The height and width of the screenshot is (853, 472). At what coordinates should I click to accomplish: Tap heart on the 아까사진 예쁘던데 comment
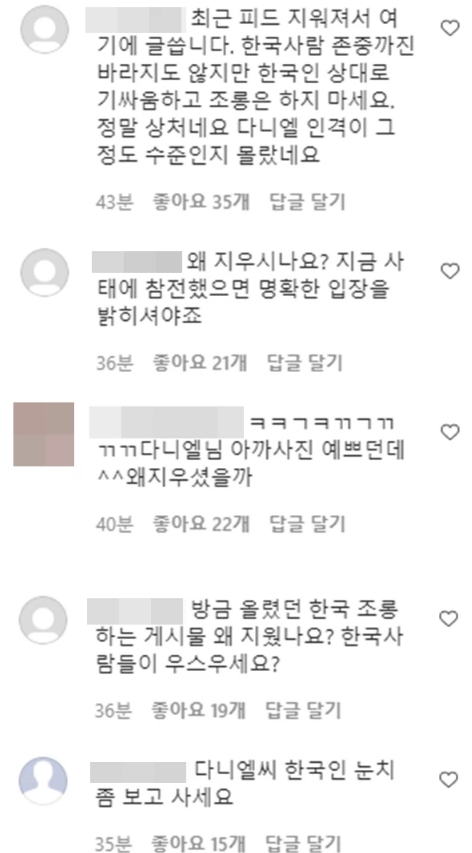(x=450, y=432)
